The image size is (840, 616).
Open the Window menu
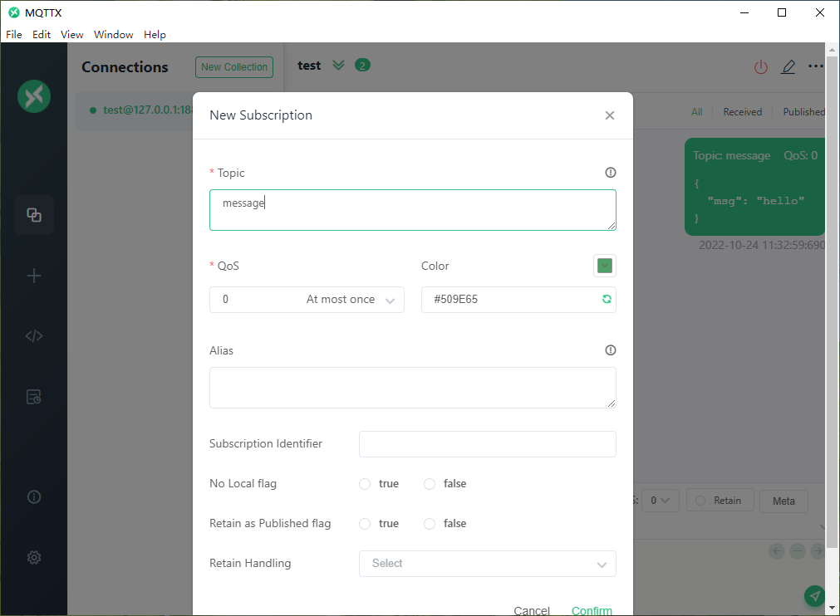pos(114,34)
